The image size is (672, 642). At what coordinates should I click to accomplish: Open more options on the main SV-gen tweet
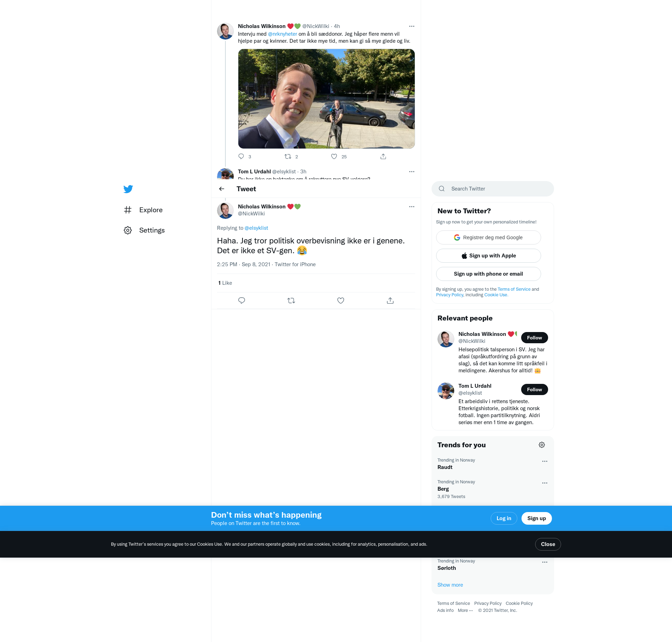coord(412,207)
